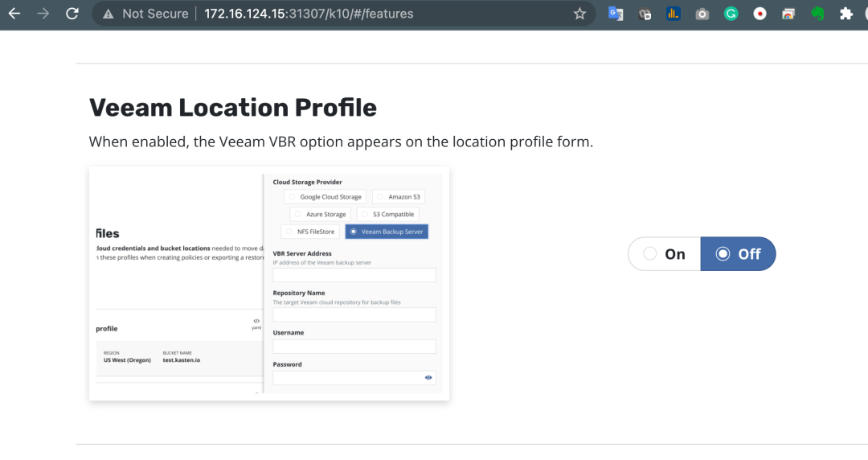
Task: Select NFS FileStore in preview image
Action: click(310, 232)
